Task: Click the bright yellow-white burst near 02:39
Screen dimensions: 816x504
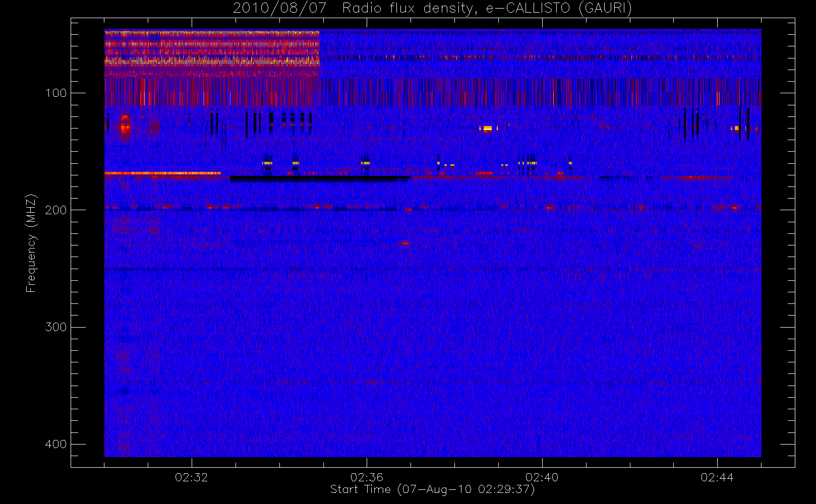Action: [487, 129]
